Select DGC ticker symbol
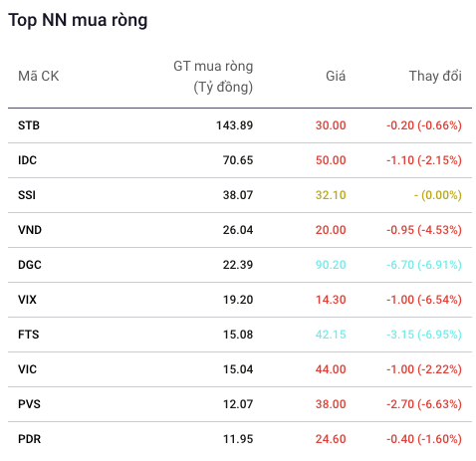 pyautogui.click(x=30, y=265)
